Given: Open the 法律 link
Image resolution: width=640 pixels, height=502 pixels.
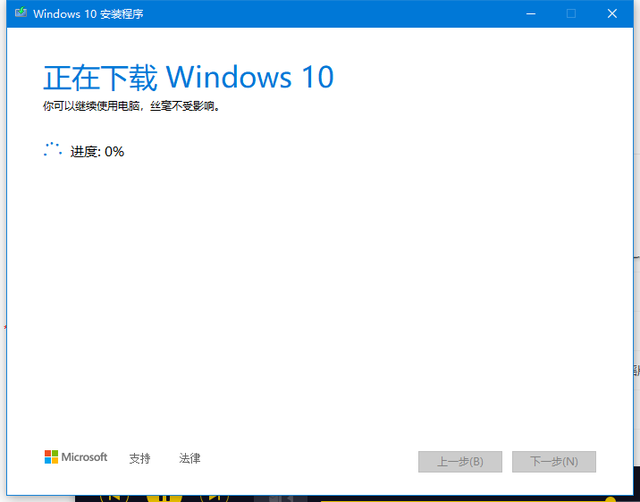Looking at the screenshot, I should point(190,458).
